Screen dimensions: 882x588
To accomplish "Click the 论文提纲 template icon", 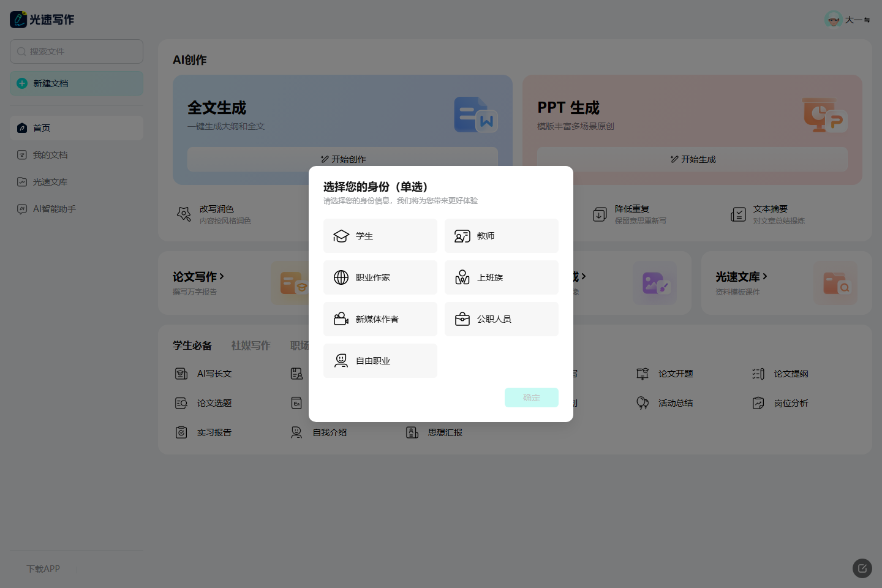I will pos(758,374).
